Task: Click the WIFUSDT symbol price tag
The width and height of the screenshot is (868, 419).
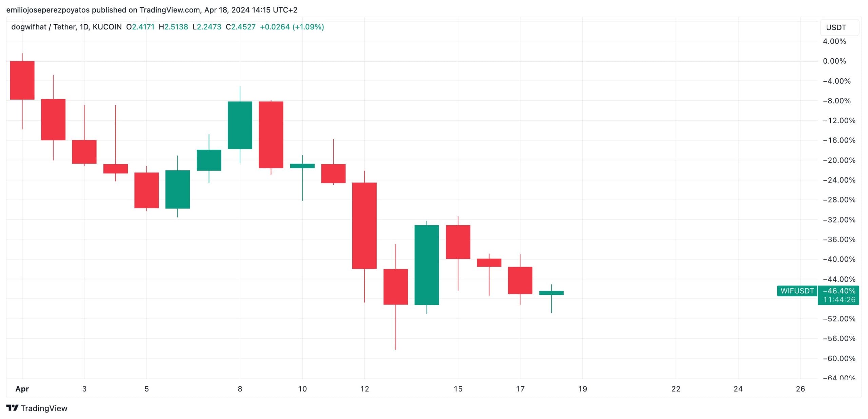Action: click(x=797, y=291)
